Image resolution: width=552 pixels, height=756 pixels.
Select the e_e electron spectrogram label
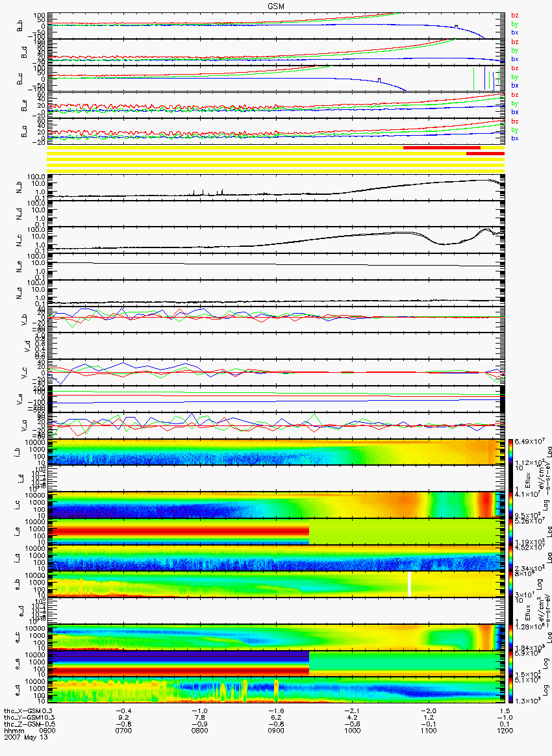(x=16, y=664)
